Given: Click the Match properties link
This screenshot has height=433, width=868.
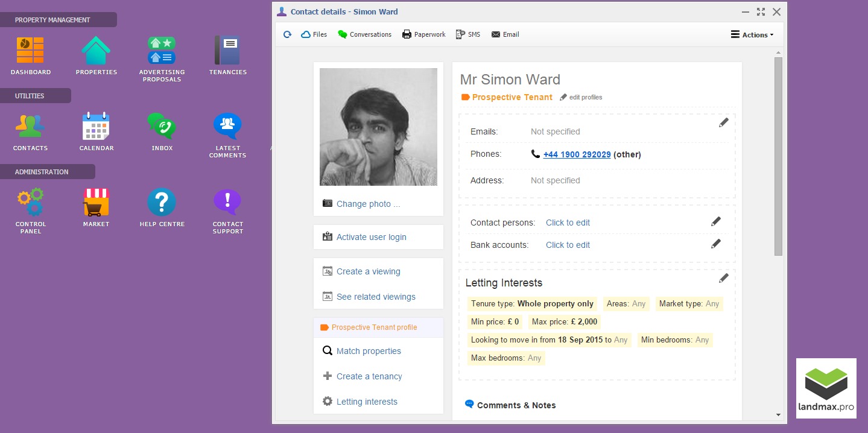Looking at the screenshot, I should 369,351.
